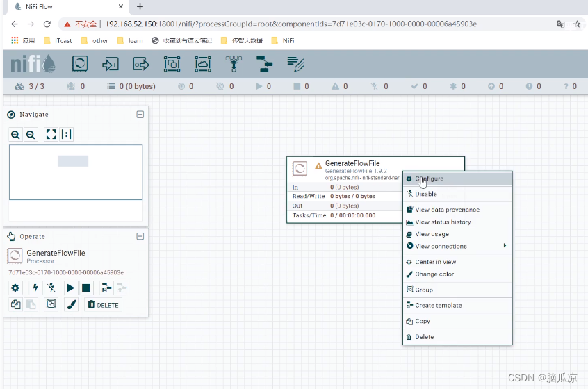This screenshot has height=389, width=588.
Task: Click the processor ID text in Operate panel
Action: [x=66, y=272]
